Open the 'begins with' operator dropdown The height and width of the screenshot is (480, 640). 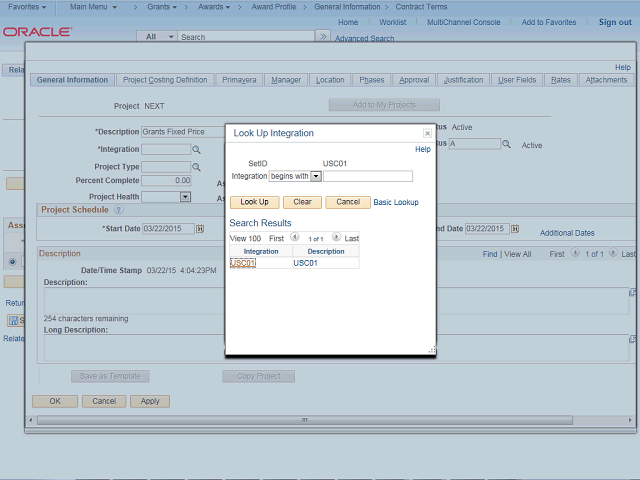(316, 176)
